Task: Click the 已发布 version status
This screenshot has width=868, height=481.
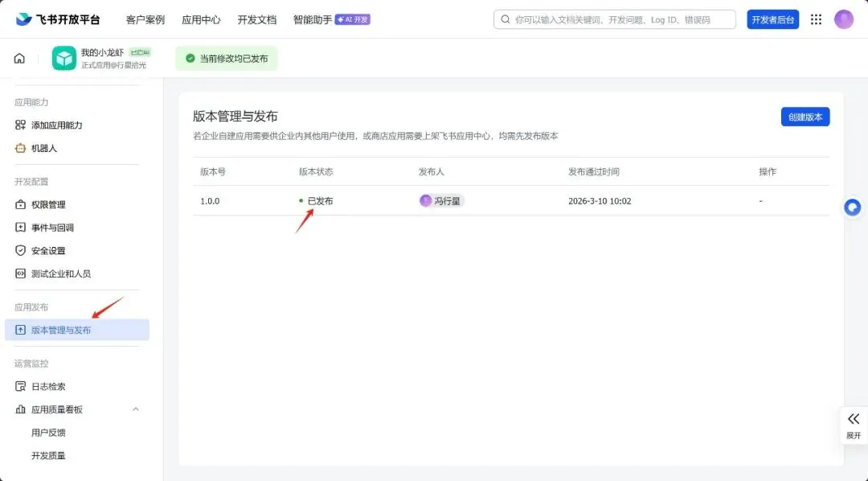Action: tap(320, 201)
